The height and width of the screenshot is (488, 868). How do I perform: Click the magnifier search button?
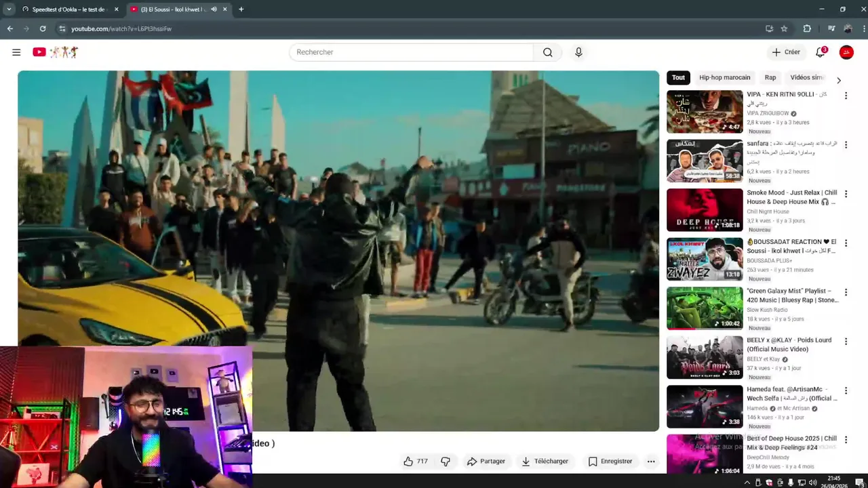[x=548, y=52]
